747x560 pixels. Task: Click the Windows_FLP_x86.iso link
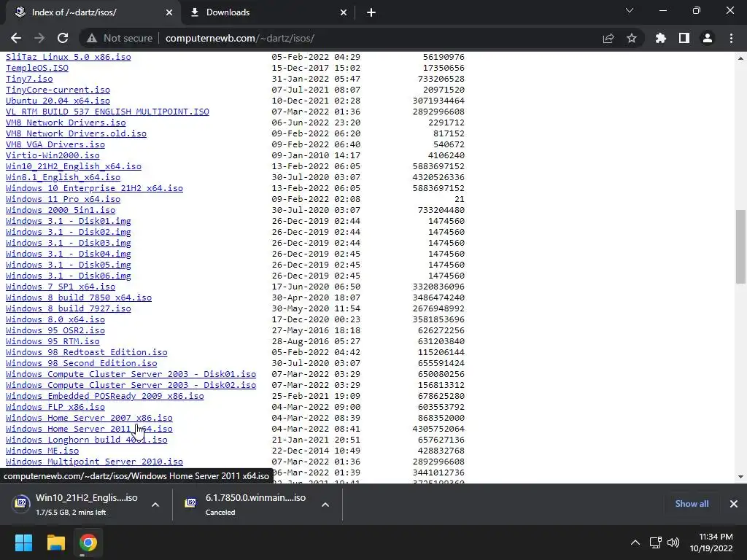55,407
